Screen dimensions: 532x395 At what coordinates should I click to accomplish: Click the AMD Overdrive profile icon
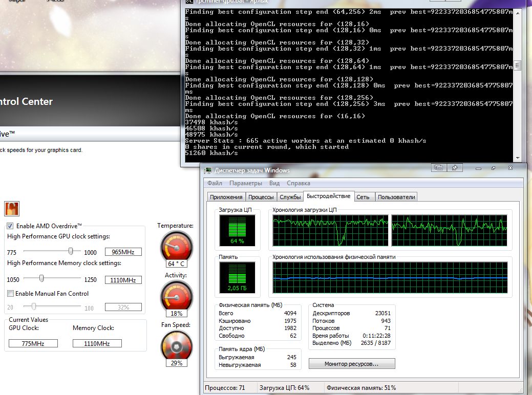tap(12, 209)
